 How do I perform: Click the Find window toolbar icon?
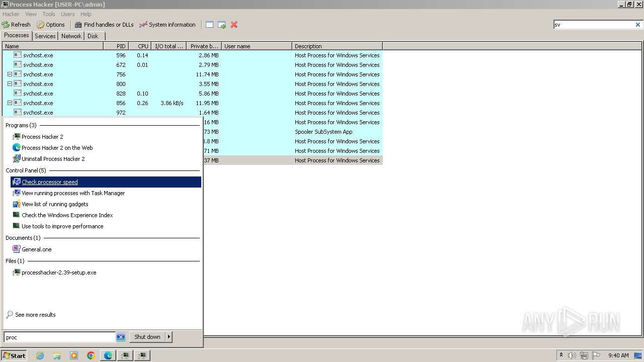coord(210,25)
